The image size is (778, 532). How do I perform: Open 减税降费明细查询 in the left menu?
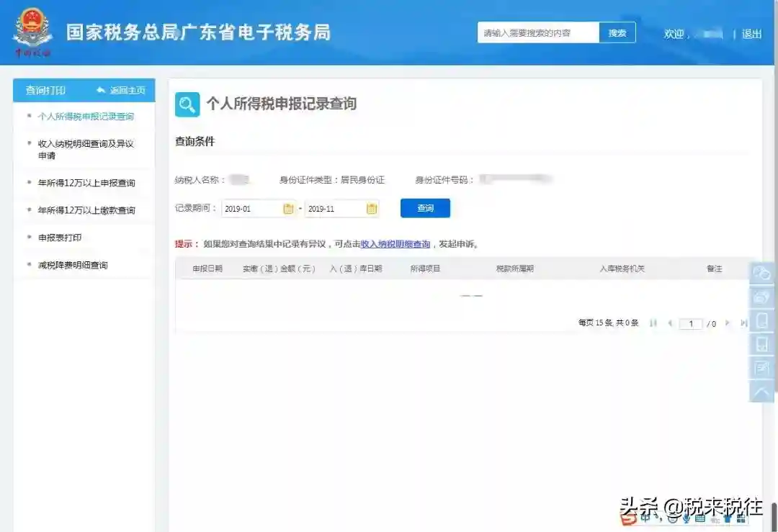coord(73,265)
